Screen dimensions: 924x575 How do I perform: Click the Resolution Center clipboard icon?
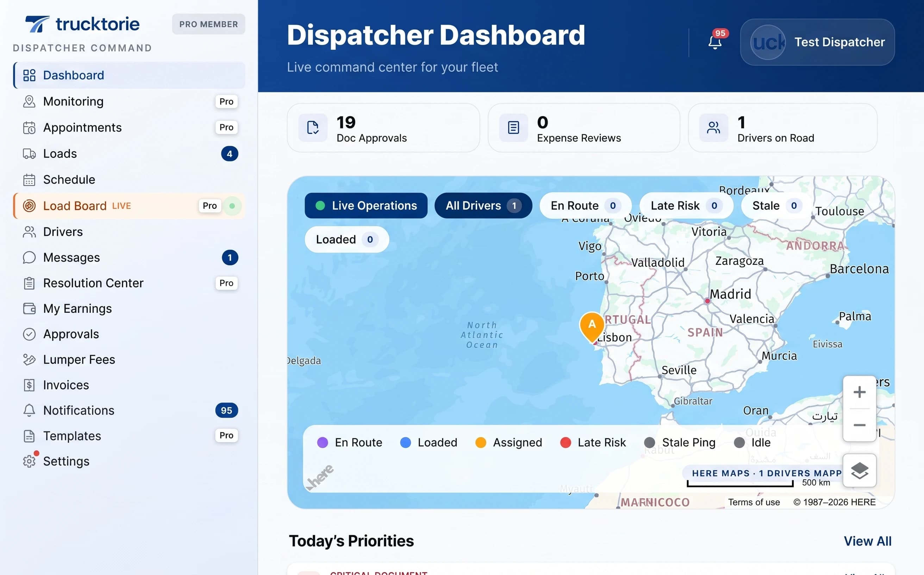coord(29,283)
